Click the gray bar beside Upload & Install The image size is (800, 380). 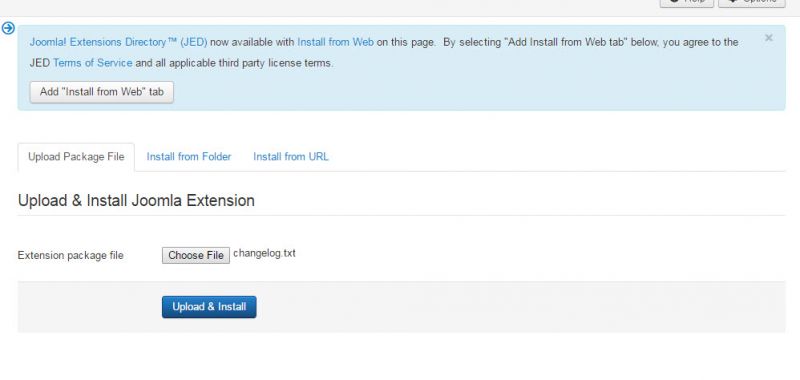coord(520,307)
